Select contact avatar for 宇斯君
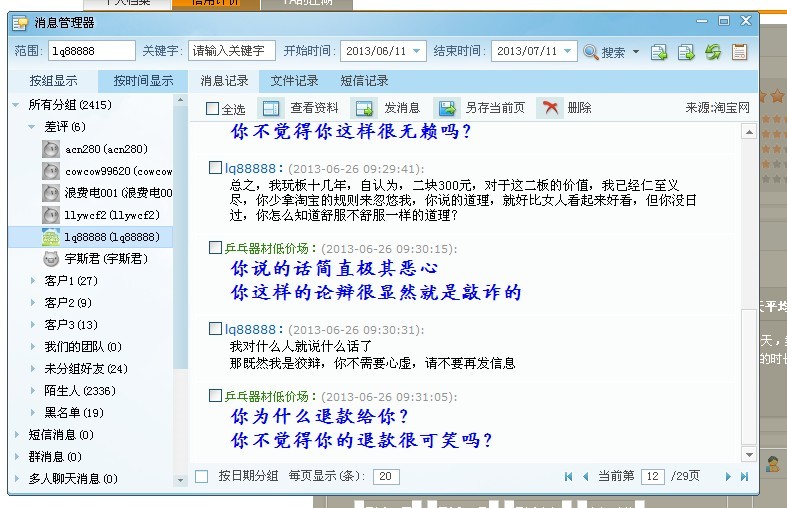The image size is (787, 508). tap(51, 259)
